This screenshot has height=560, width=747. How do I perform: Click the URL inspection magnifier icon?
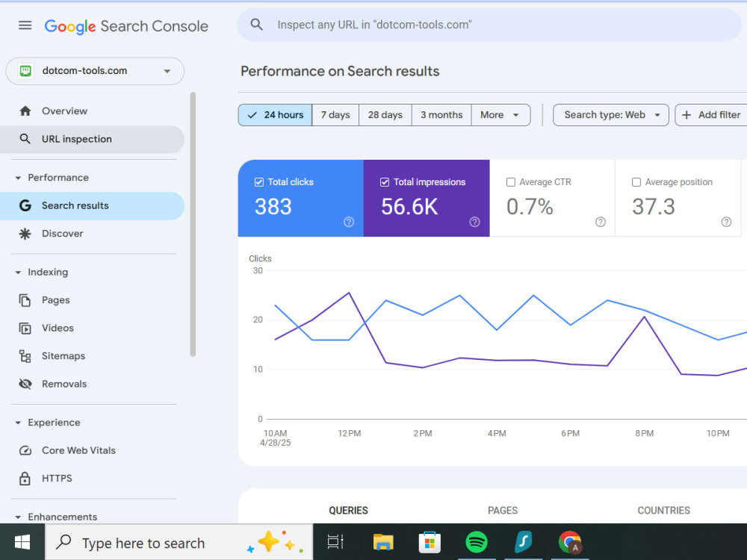pos(25,139)
